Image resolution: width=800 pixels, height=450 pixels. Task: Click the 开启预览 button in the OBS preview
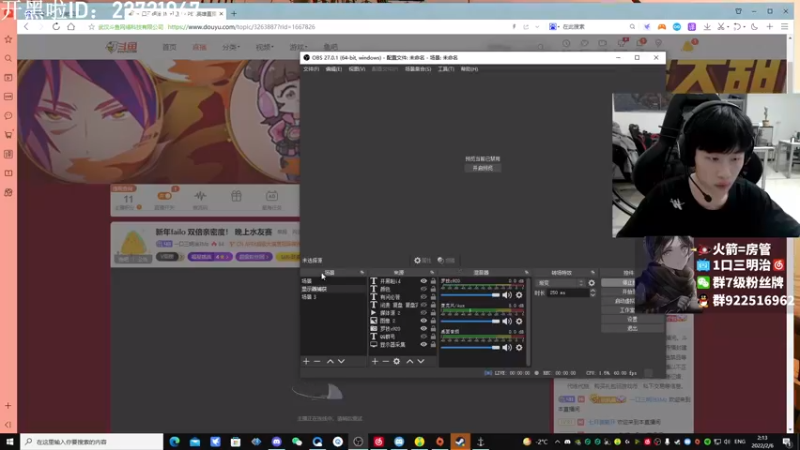point(483,168)
